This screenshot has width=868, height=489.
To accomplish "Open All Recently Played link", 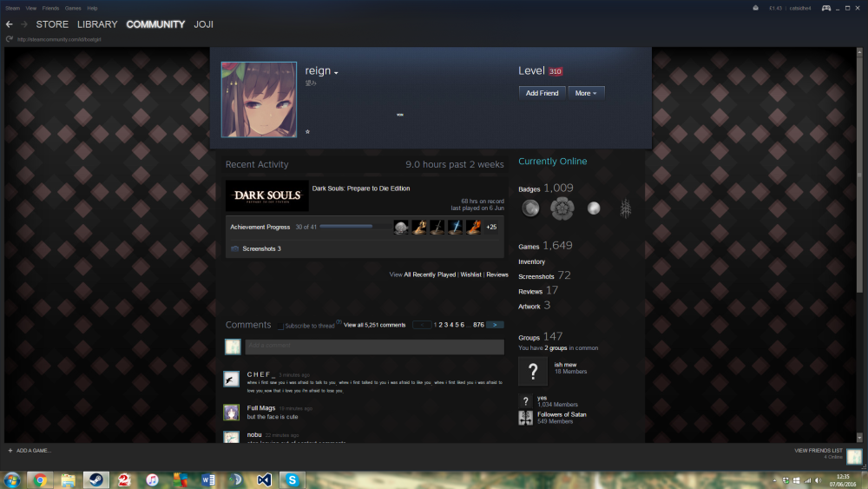I will coord(431,274).
